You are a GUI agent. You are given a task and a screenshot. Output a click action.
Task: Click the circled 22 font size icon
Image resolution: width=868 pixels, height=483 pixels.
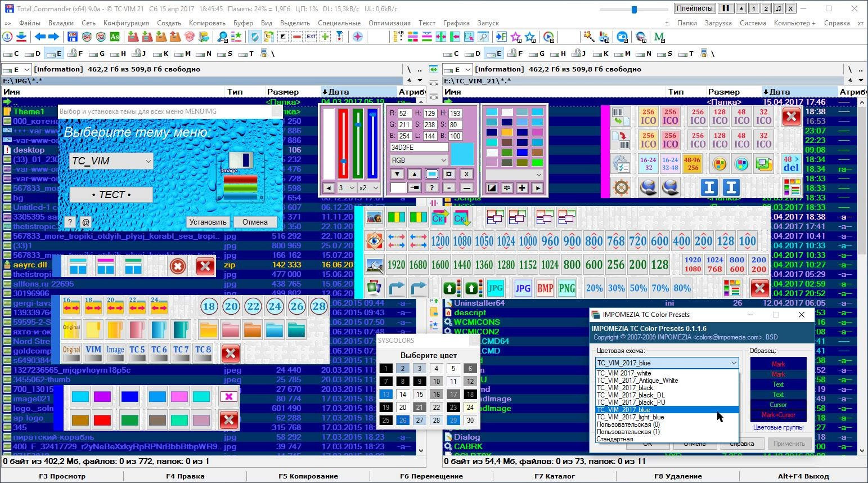253,306
